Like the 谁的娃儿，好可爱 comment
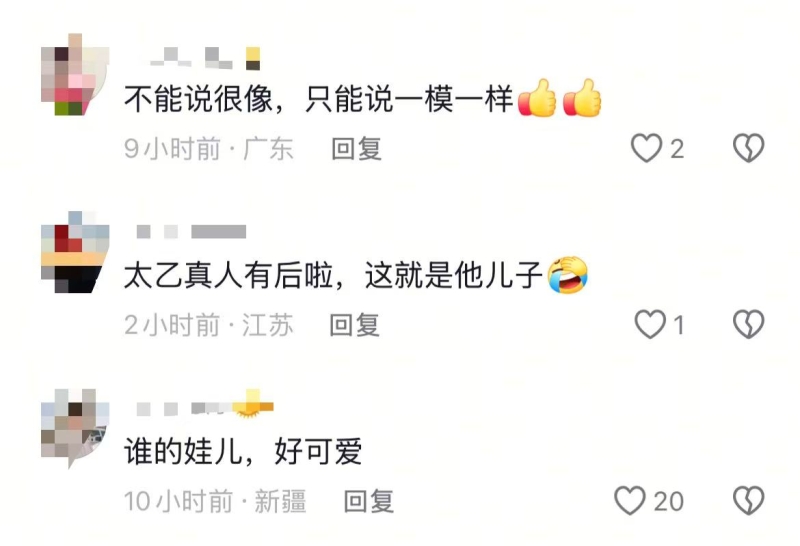 pyautogui.click(x=630, y=501)
